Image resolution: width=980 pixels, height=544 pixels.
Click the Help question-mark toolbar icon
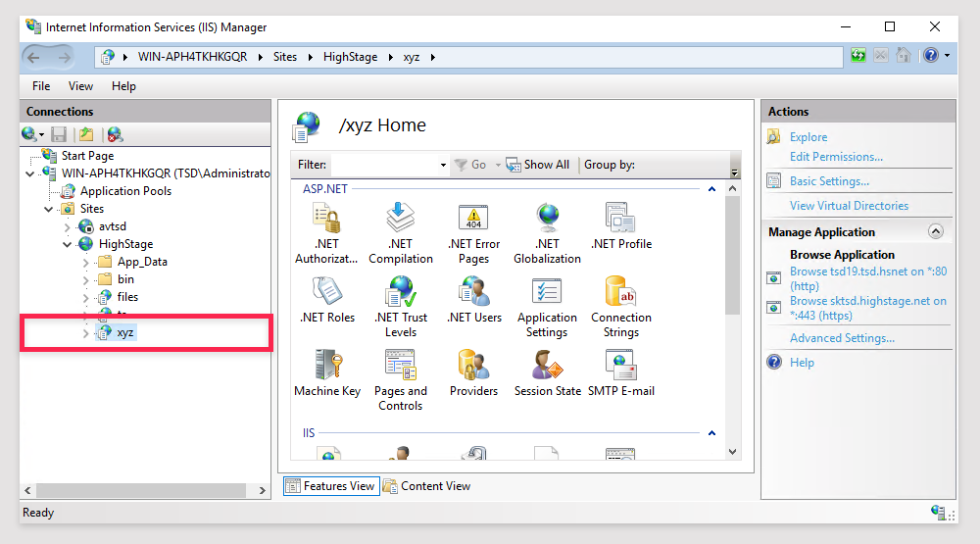pos(931,56)
